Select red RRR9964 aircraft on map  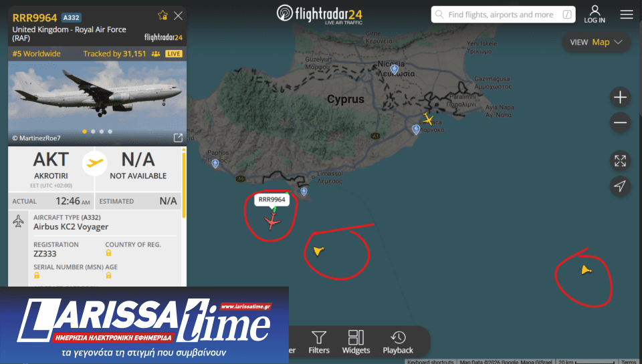272,222
